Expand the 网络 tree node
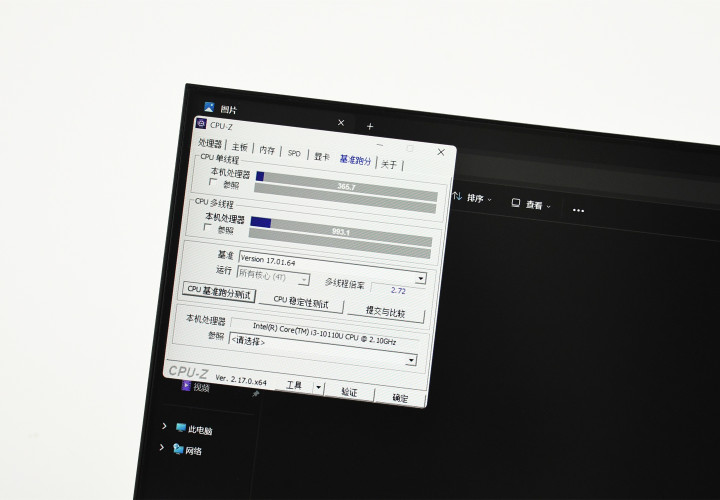The image size is (720, 500). tap(161, 447)
